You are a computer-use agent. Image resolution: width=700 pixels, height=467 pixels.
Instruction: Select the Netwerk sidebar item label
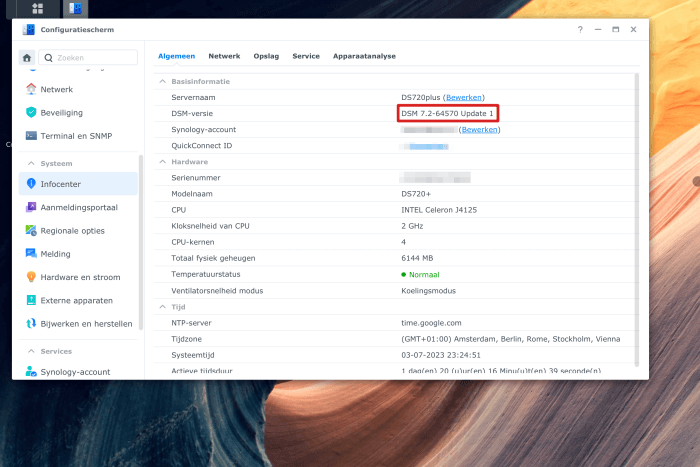tap(57, 89)
